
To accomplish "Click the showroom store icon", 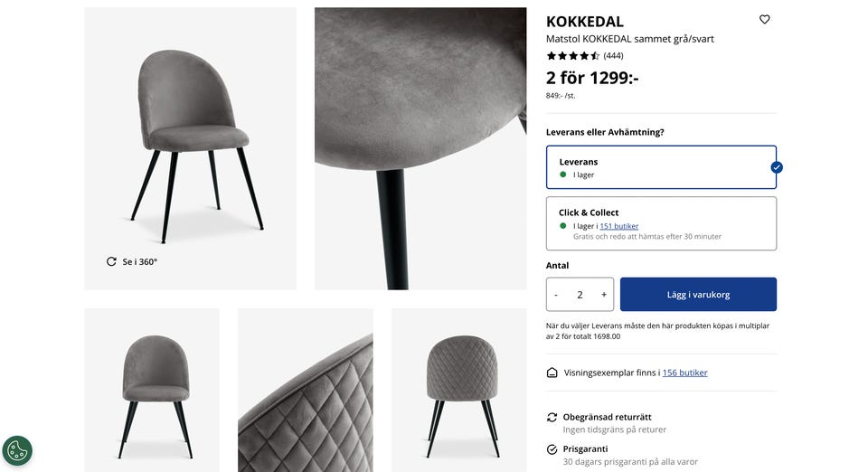I will click(x=552, y=373).
